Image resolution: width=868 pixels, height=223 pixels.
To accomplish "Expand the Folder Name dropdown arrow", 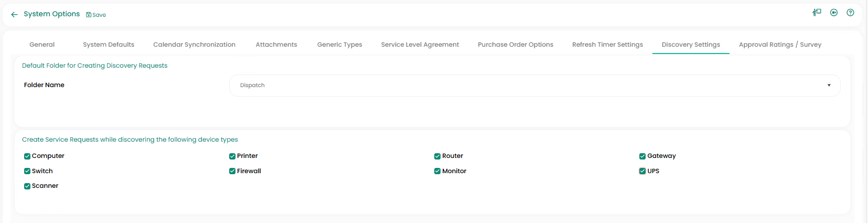I will tap(829, 86).
